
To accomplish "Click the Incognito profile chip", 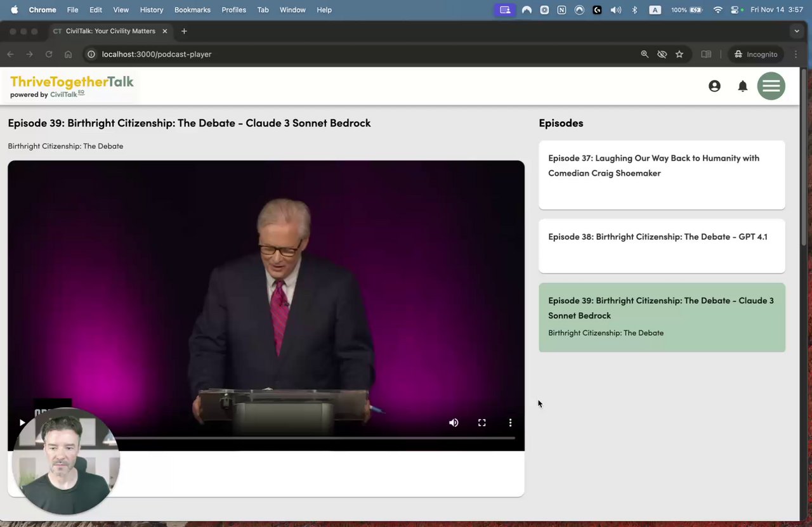I will (756, 54).
